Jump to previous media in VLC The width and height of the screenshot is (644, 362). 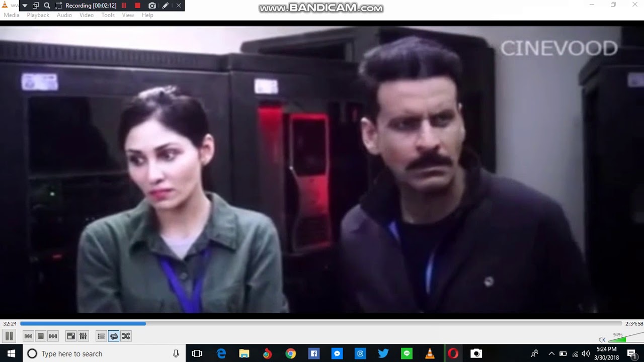(29, 336)
